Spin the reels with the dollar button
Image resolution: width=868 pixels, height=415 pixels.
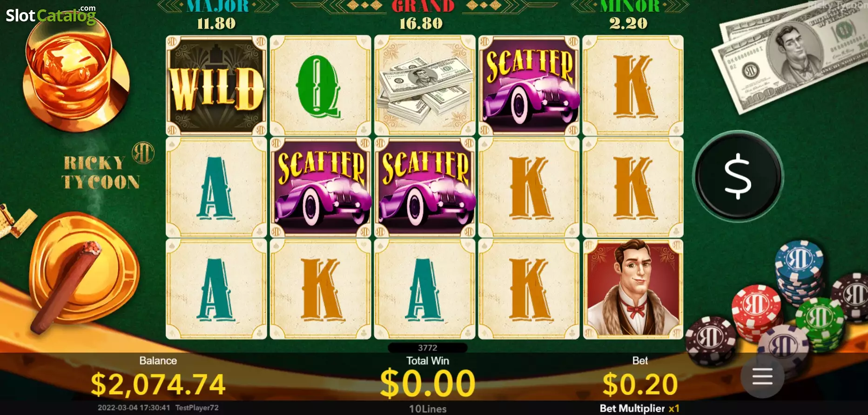[738, 177]
